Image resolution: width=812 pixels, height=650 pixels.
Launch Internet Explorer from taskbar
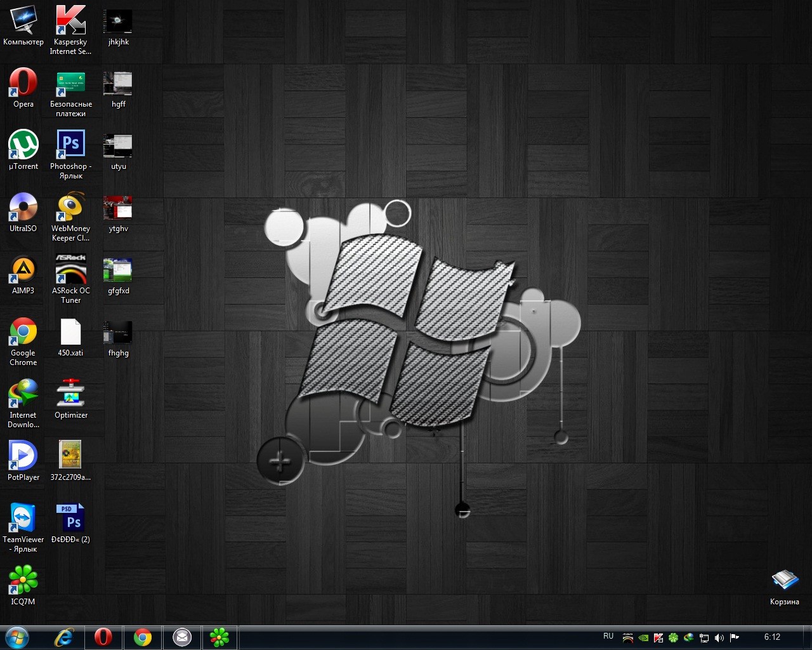point(64,637)
